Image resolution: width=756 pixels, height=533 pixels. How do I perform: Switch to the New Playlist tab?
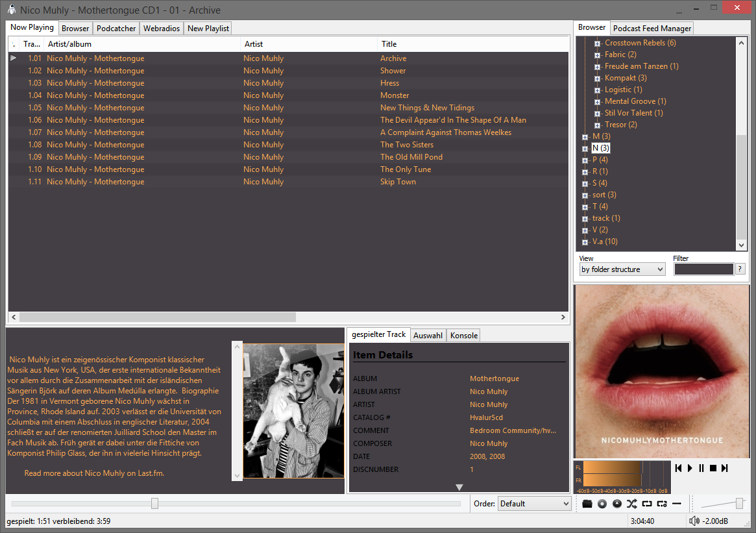208,29
